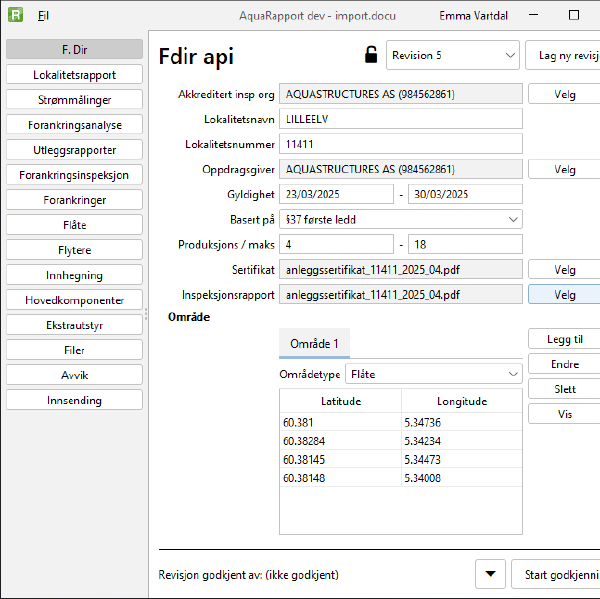Open the Områdetype Flåte dropdown
The width and height of the screenshot is (600, 599).
coord(432,374)
